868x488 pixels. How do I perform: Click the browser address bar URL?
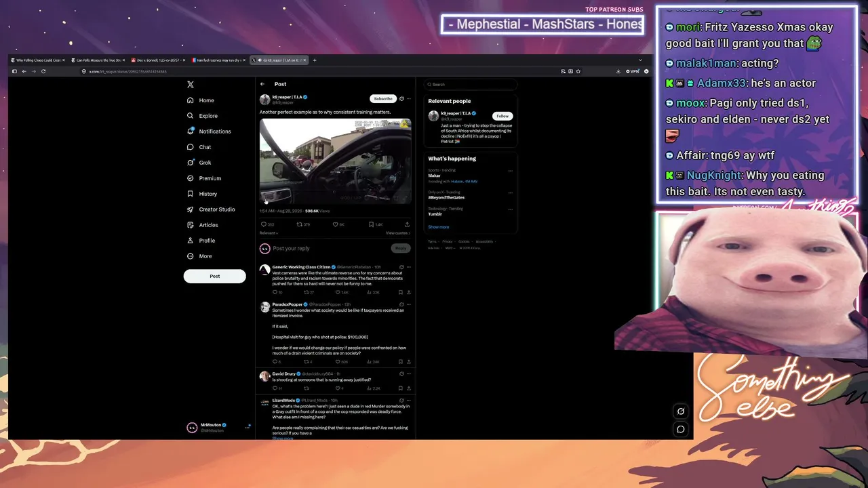coord(127,71)
